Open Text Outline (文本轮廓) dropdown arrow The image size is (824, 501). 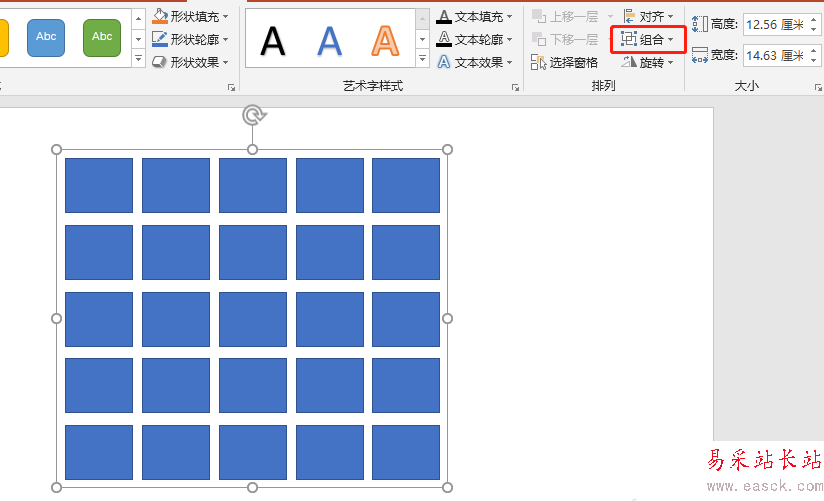pos(510,39)
